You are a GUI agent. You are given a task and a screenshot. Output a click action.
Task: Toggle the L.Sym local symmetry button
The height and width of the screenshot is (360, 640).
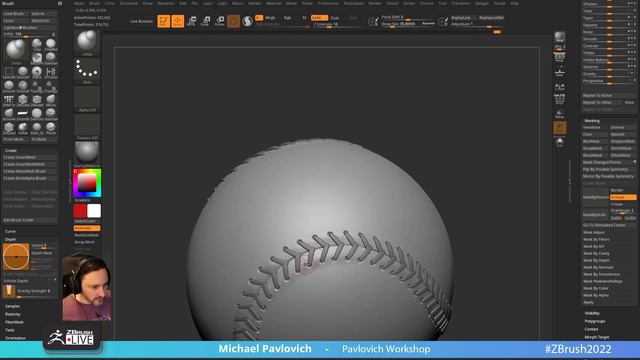point(560,87)
